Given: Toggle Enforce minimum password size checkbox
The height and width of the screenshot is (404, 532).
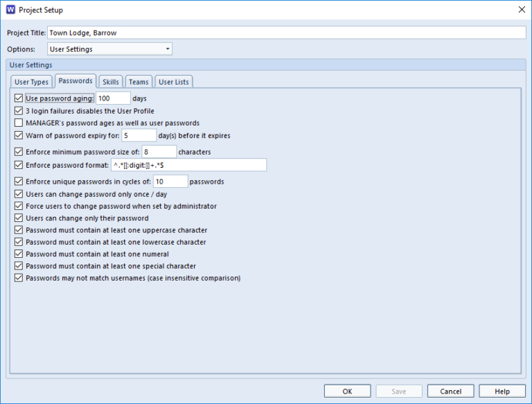Looking at the screenshot, I should pos(19,152).
